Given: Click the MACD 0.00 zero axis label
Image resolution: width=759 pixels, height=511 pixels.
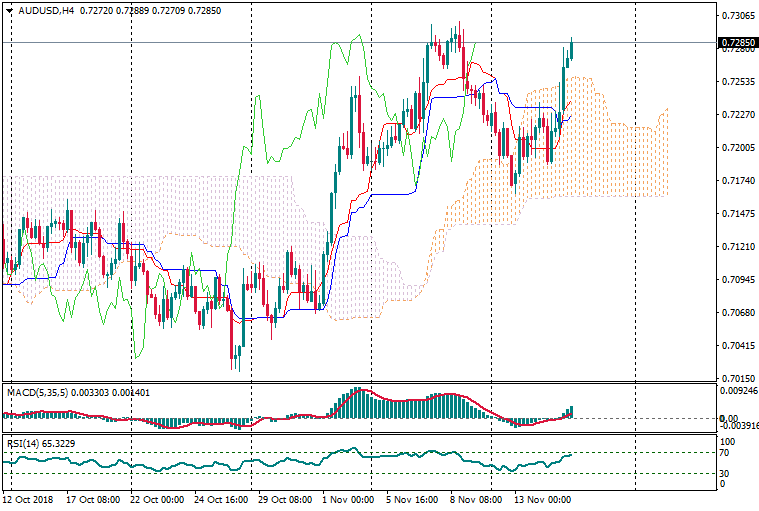Looking at the screenshot, I should click(729, 418).
